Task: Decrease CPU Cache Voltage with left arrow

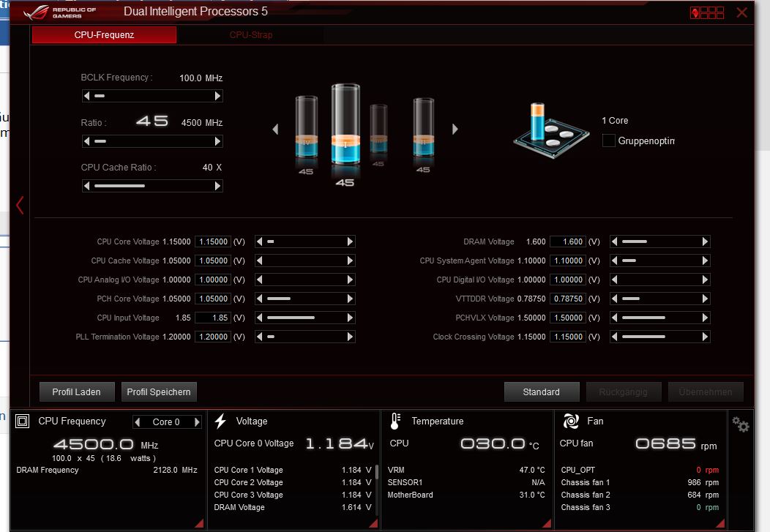Action: click(260, 261)
